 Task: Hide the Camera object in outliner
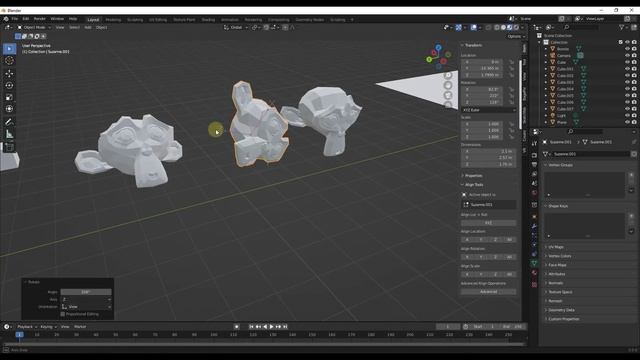pyautogui.click(x=627, y=56)
